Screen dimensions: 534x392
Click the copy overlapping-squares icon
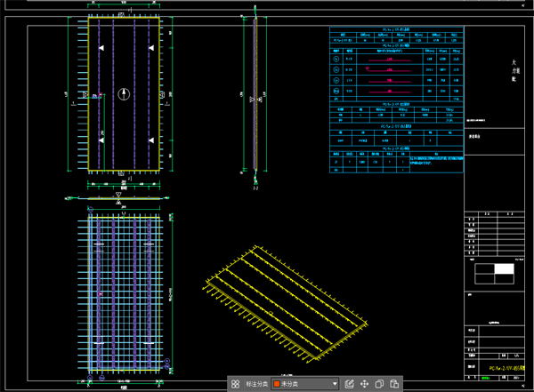[x=379, y=384]
